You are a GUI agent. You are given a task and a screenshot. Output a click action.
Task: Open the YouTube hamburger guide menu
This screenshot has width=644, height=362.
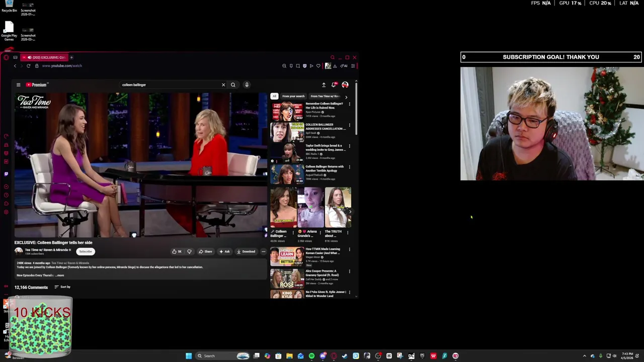[x=18, y=85]
